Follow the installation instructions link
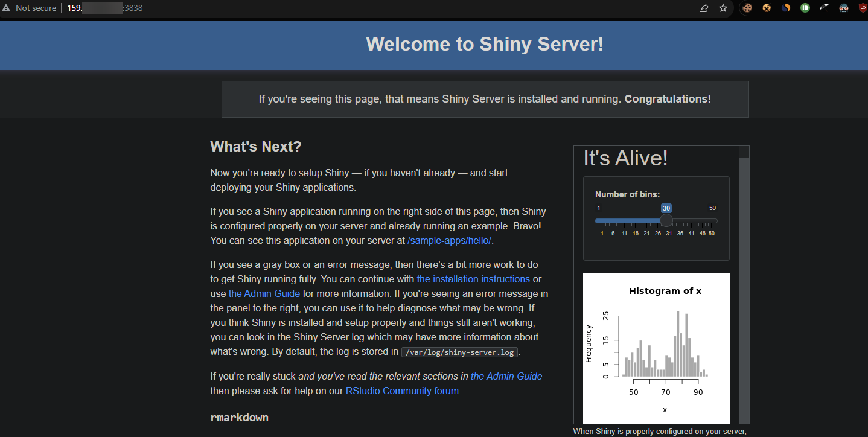868x437 pixels. [473, 279]
